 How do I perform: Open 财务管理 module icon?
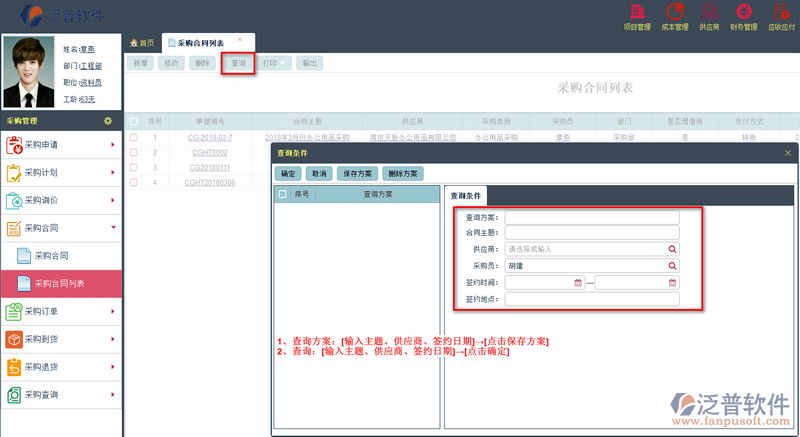tap(743, 16)
